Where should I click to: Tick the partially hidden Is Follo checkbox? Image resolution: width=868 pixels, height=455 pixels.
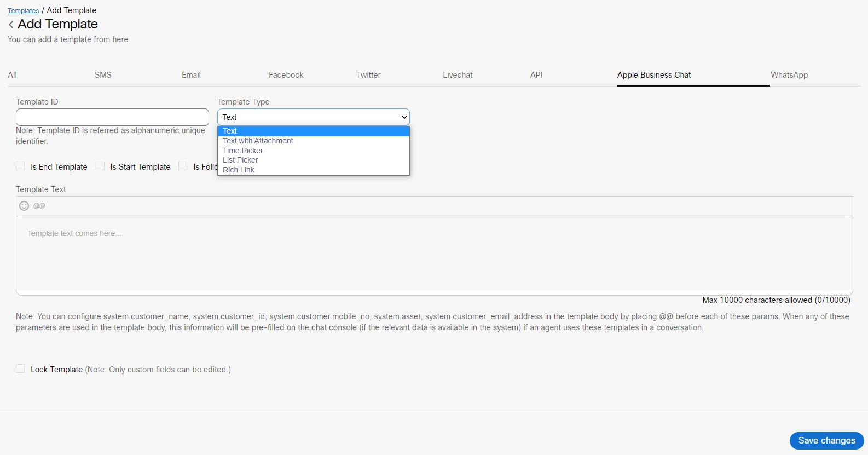tap(183, 166)
